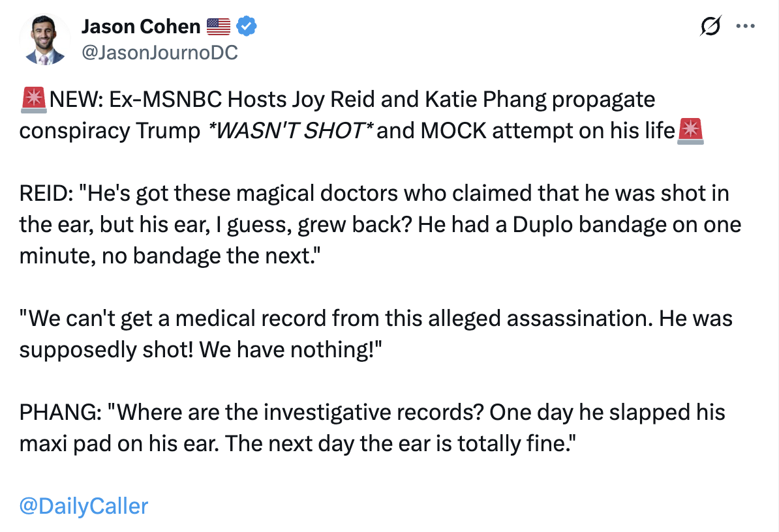Screen dimensions: 779x532
Task: Follow the @DailyCaller mention link
Action: [84, 506]
